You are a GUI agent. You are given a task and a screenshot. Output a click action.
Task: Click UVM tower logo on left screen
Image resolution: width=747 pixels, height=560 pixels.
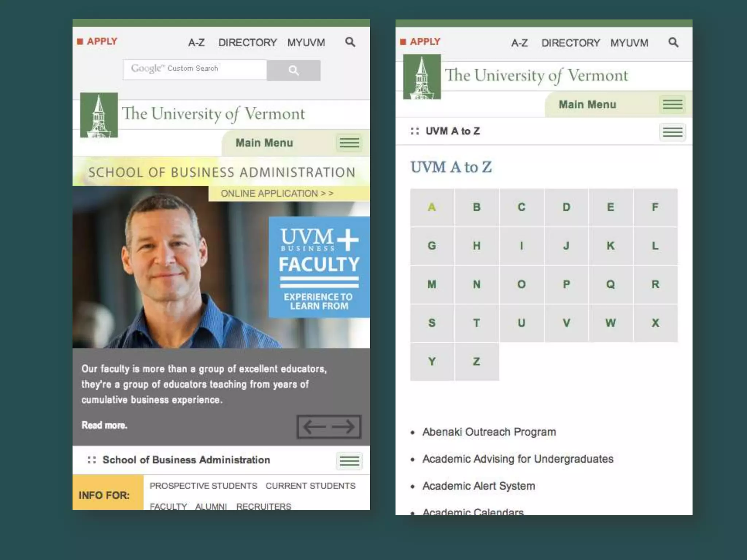99,115
